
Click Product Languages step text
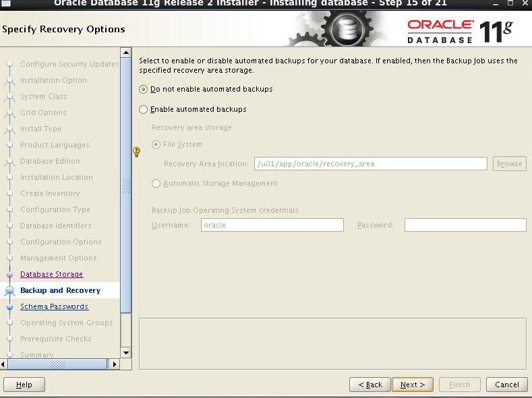[x=55, y=145]
